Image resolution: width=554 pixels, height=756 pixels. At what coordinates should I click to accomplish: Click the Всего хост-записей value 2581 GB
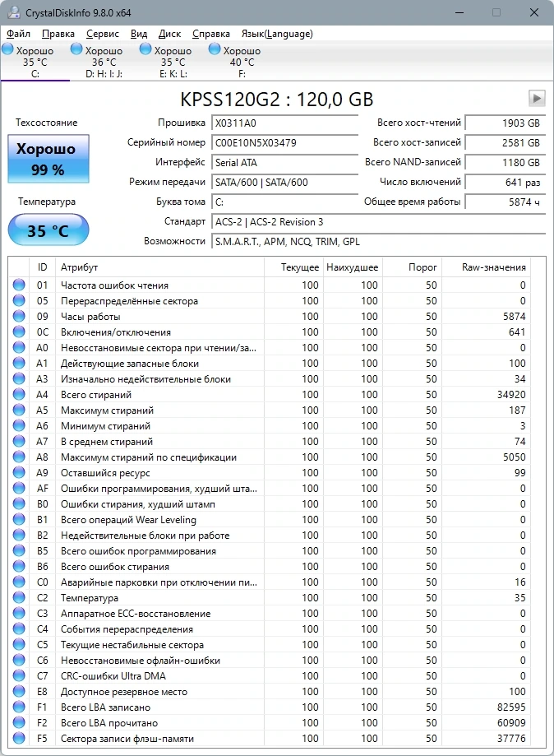[506, 142]
